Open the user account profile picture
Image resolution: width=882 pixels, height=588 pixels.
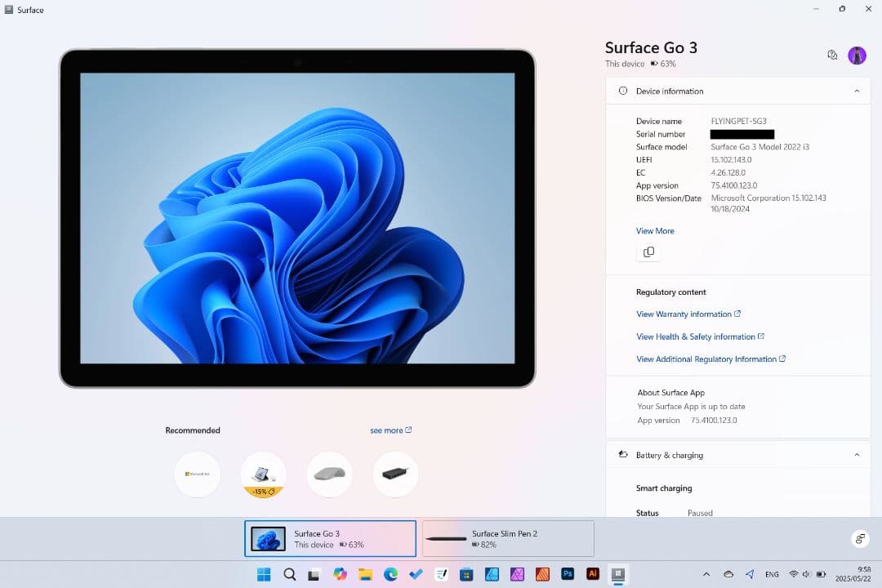(857, 56)
